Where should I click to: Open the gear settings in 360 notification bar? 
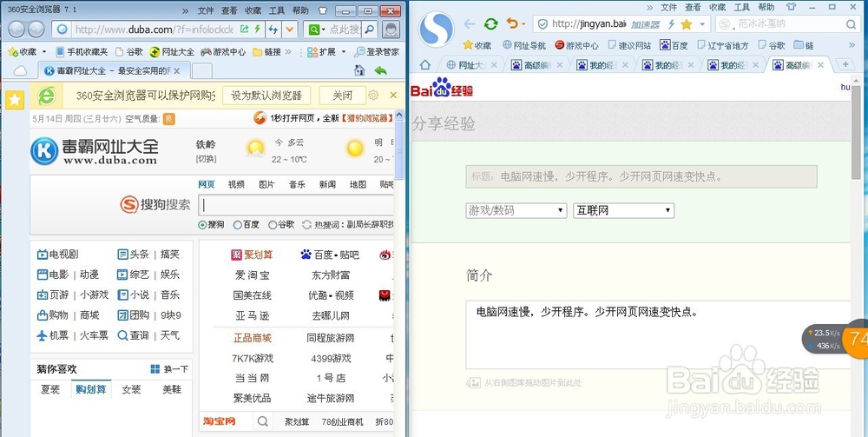tap(373, 96)
